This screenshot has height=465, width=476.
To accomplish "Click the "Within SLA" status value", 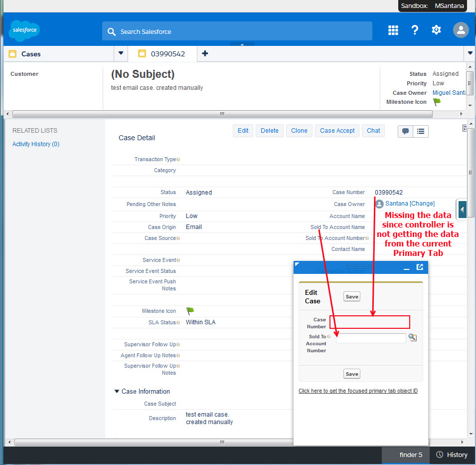I will (x=201, y=322).
